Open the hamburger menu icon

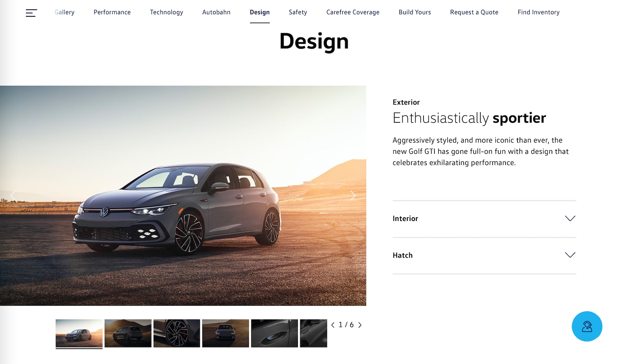(x=31, y=13)
